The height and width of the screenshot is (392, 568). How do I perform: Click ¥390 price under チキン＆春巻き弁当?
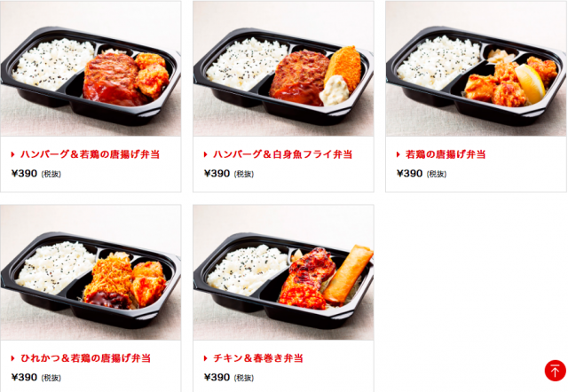217,377
